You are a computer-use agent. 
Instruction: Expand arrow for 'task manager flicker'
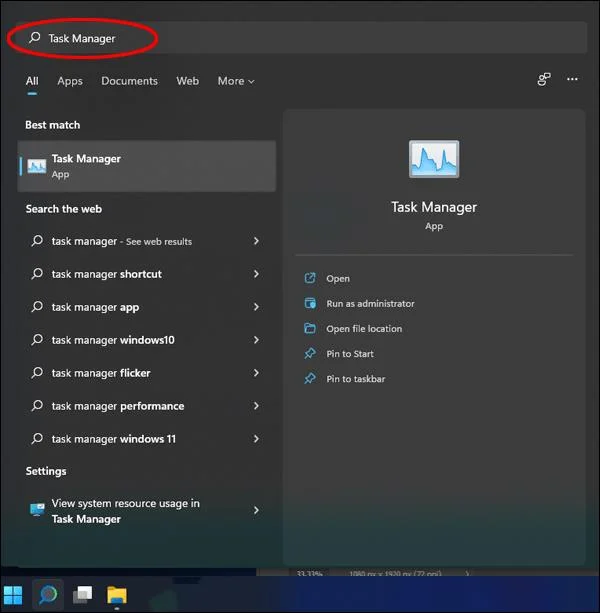(x=256, y=373)
